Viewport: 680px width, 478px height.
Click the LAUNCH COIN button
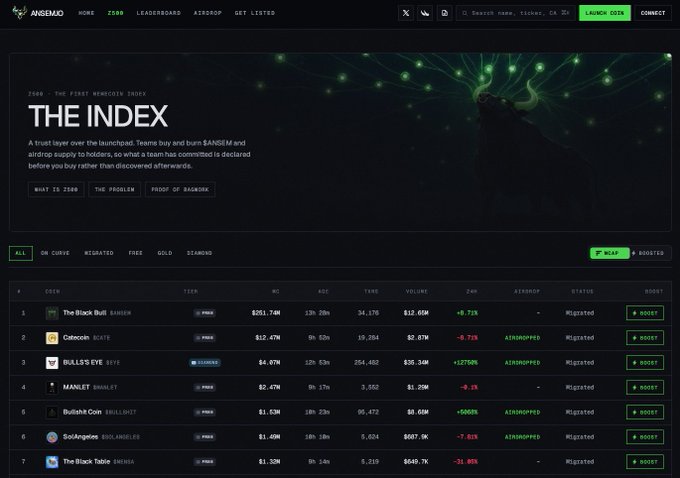coord(605,13)
